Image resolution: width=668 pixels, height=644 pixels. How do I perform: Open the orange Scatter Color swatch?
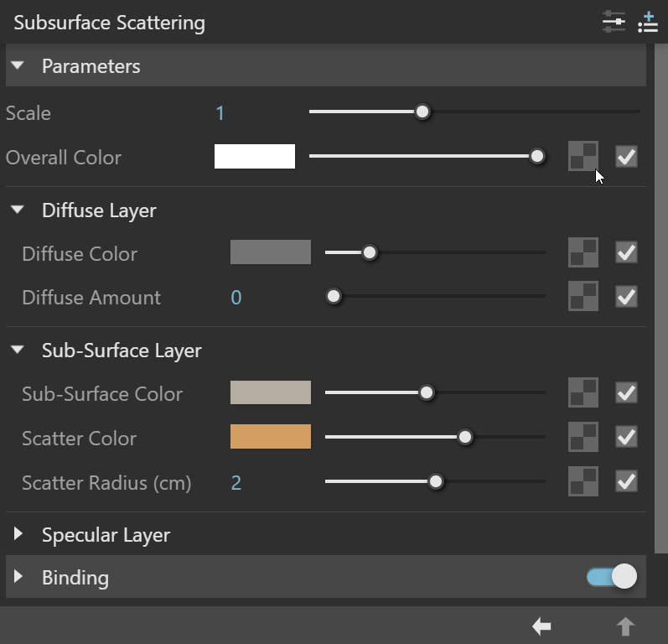click(x=271, y=436)
